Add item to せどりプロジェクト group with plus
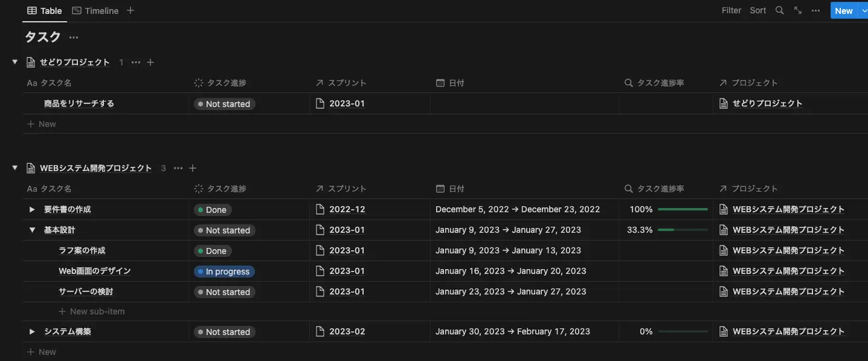Image resolution: width=868 pixels, height=361 pixels. [x=151, y=62]
